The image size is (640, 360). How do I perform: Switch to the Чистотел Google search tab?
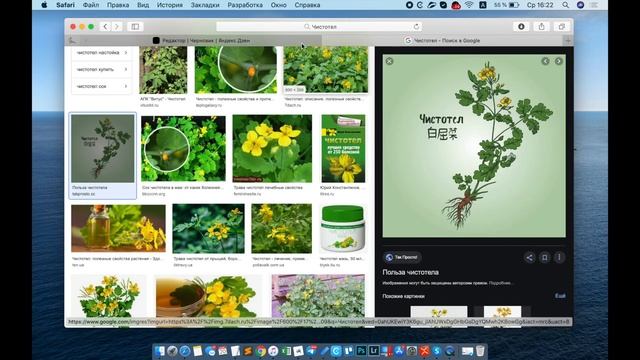tap(442, 40)
